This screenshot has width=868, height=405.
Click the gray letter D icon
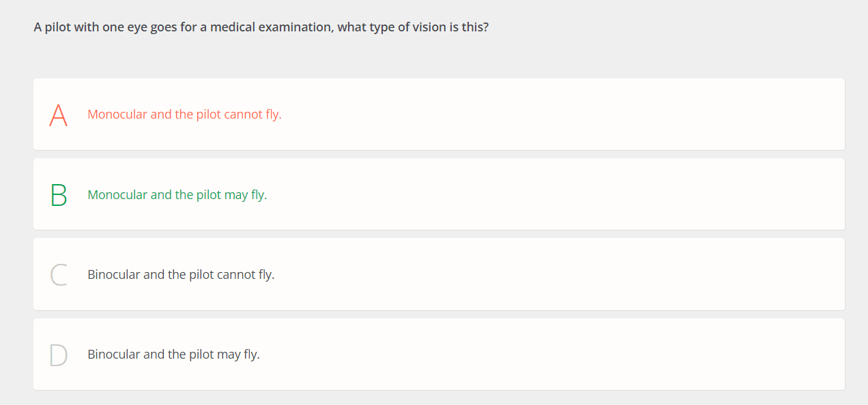click(x=59, y=355)
